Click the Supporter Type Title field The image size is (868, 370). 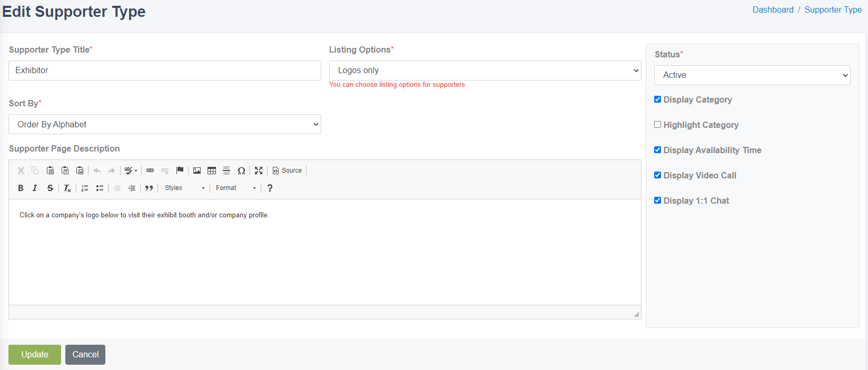tap(164, 71)
